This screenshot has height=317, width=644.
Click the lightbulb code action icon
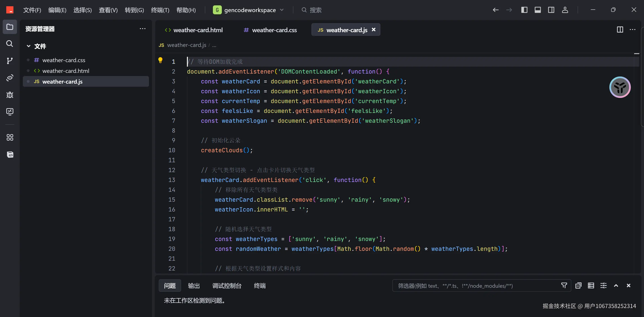coord(160,60)
